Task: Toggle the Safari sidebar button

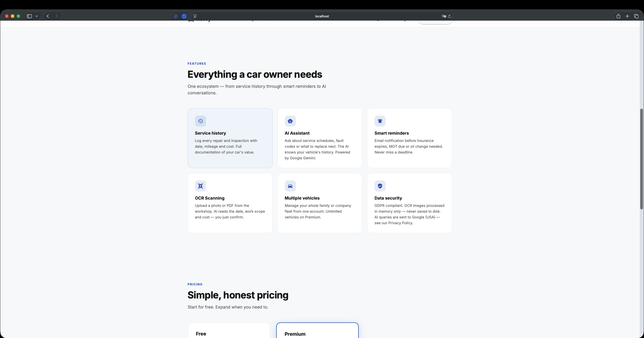Action: [29, 16]
